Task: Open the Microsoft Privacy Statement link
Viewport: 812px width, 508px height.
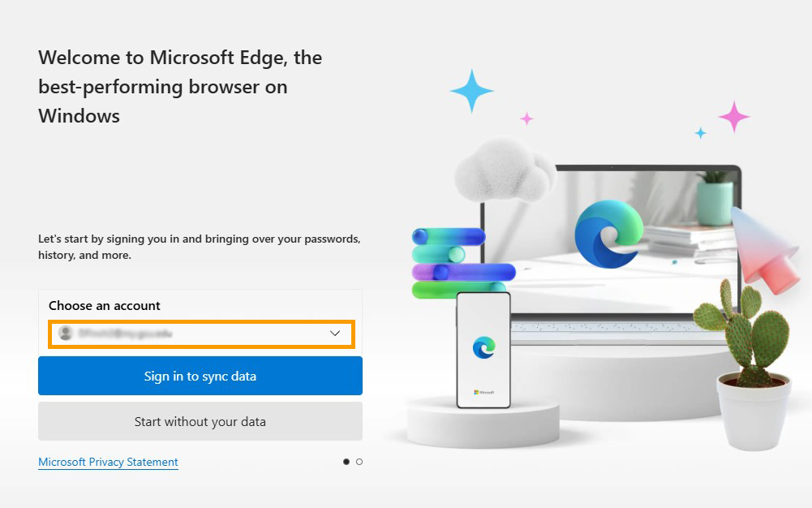Action: coord(108,462)
